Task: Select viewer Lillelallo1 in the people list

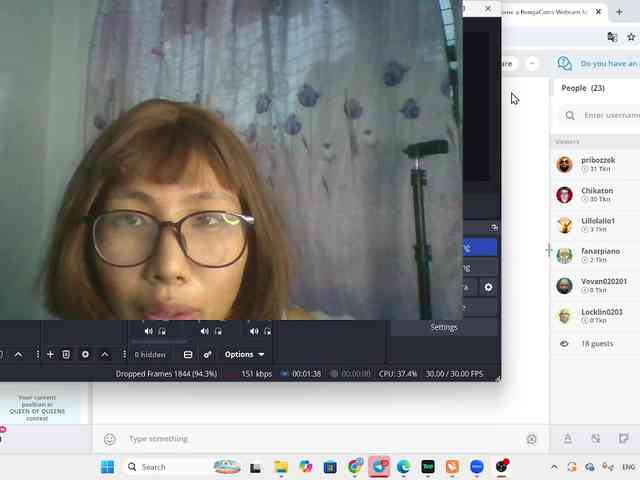Action: pyautogui.click(x=596, y=225)
